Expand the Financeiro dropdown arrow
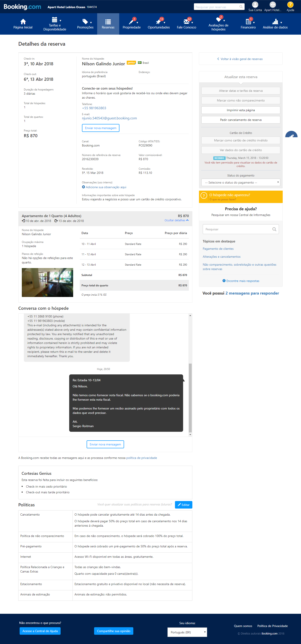This screenshot has height=644, width=301. [x=254, y=23]
